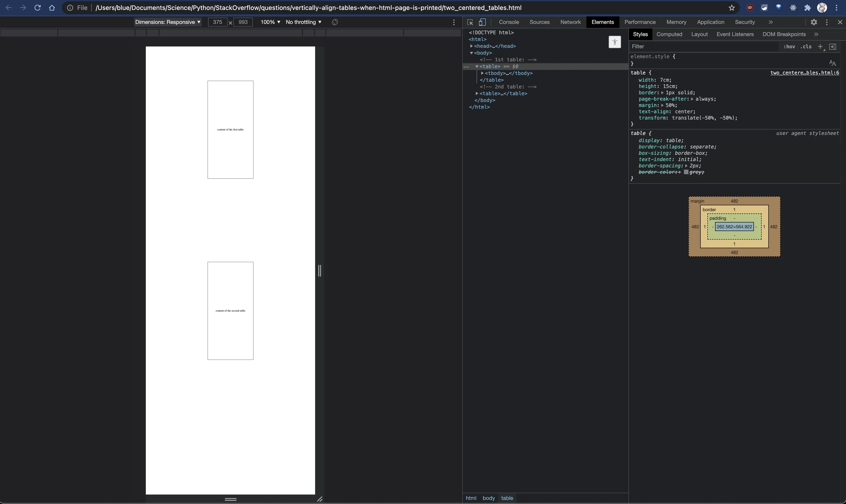
Task: Switch to the Console tab
Action: click(x=509, y=22)
